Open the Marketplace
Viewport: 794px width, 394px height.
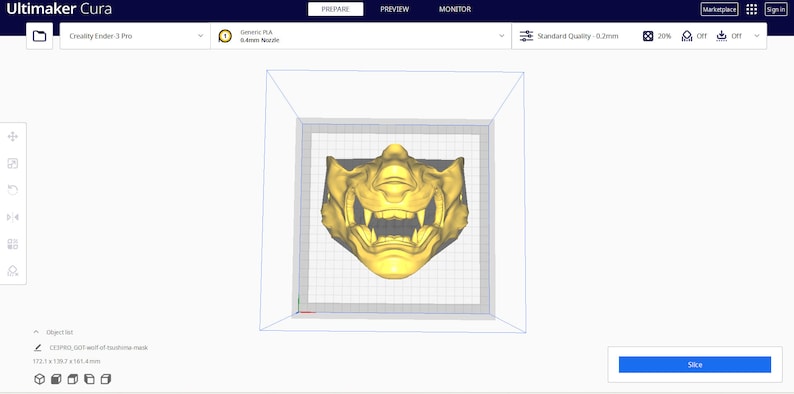tap(719, 9)
